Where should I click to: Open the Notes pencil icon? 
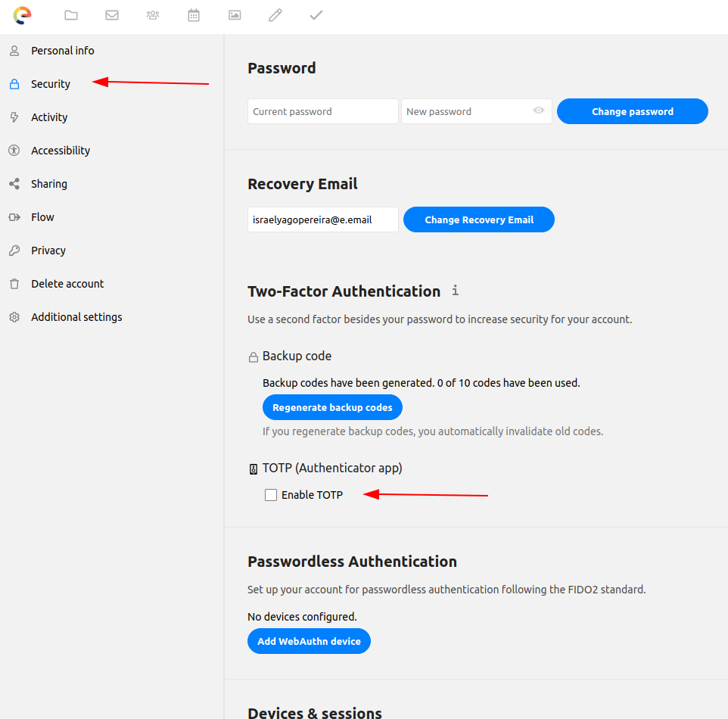click(x=275, y=15)
